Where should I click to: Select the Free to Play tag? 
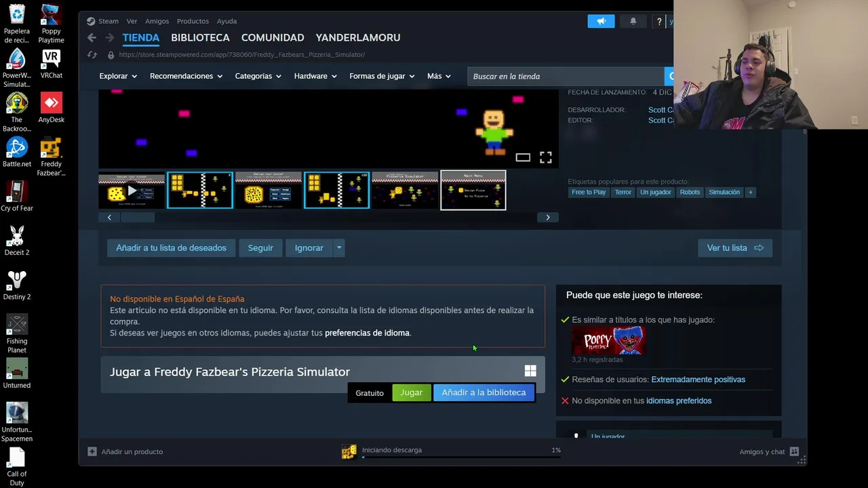click(x=589, y=192)
